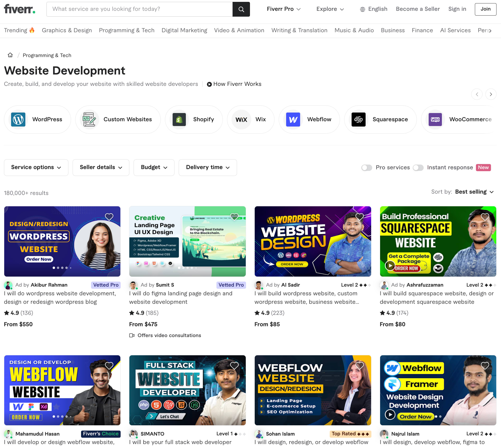The height and width of the screenshot is (448, 501).
Task: Click Akibur Rahman's avatar
Action: (x=8, y=285)
